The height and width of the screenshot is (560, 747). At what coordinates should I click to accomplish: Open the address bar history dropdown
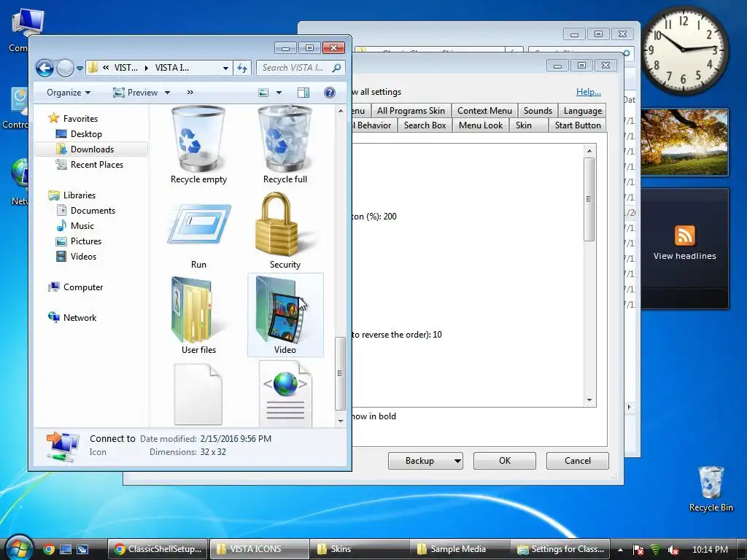click(225, 68)
